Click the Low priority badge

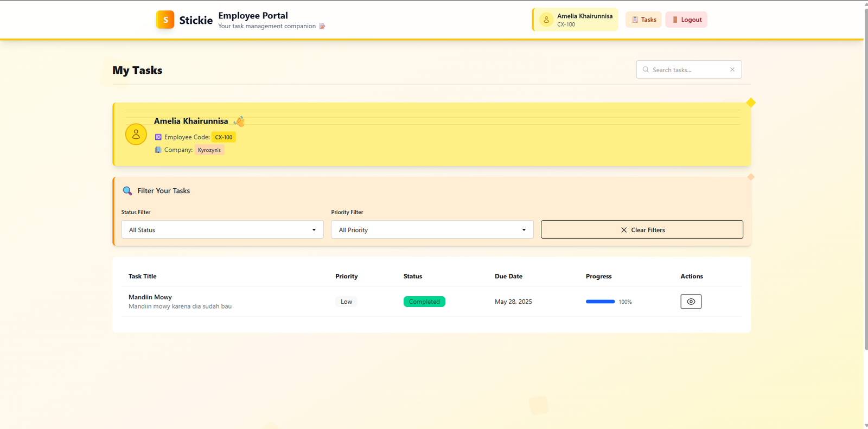click(x=346, y=302)
